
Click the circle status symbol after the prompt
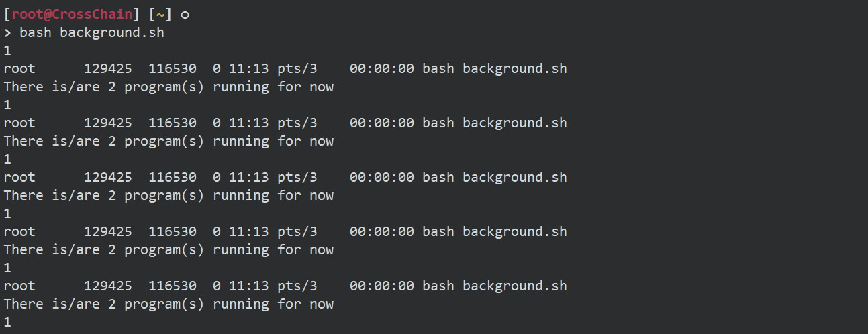(185, 14)
